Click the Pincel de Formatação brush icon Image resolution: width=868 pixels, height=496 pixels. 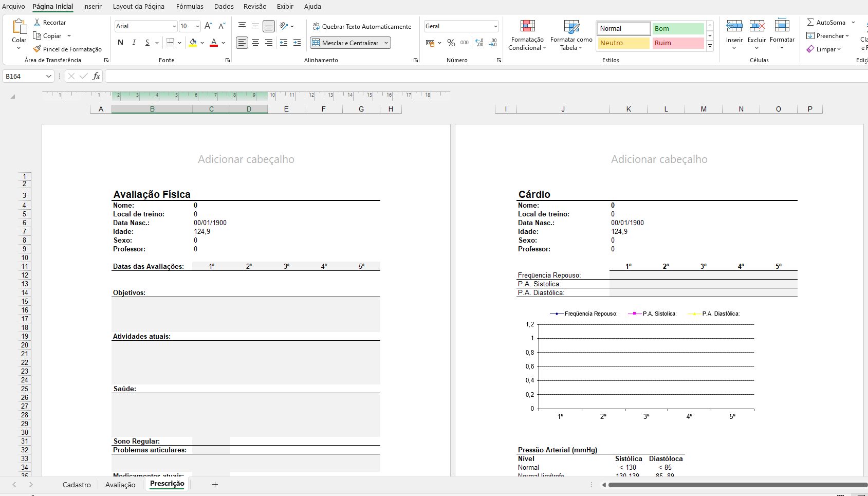[37, 49]
